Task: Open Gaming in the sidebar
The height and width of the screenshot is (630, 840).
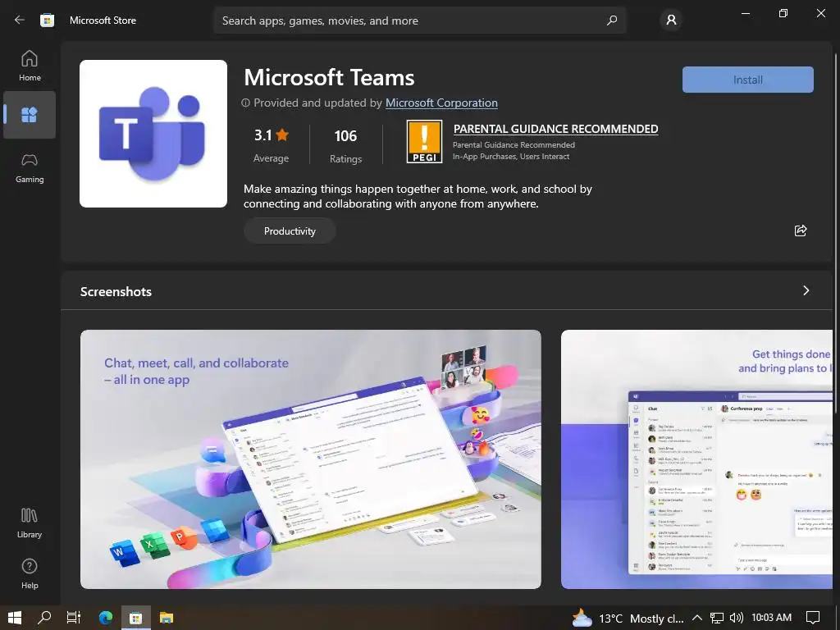Action: pos(30,168)
